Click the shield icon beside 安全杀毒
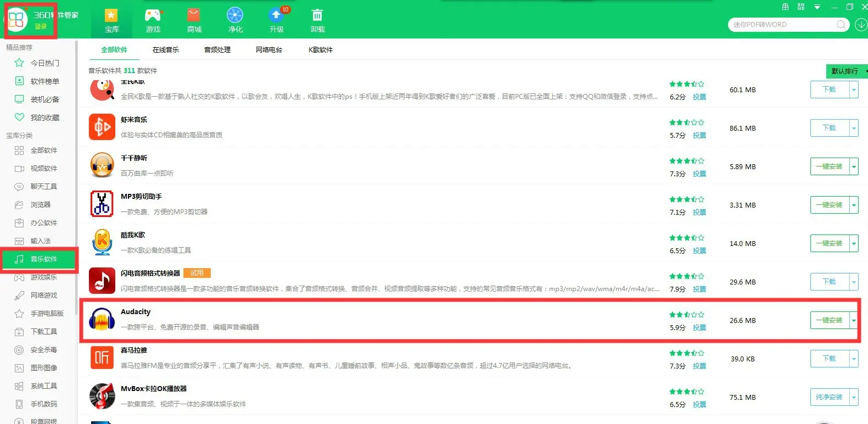868x424 pixels. tap(19, 349)
